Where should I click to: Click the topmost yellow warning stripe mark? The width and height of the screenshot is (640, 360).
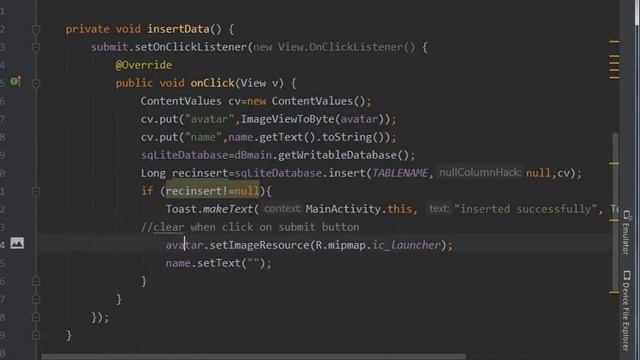click(x=614, y=42)
